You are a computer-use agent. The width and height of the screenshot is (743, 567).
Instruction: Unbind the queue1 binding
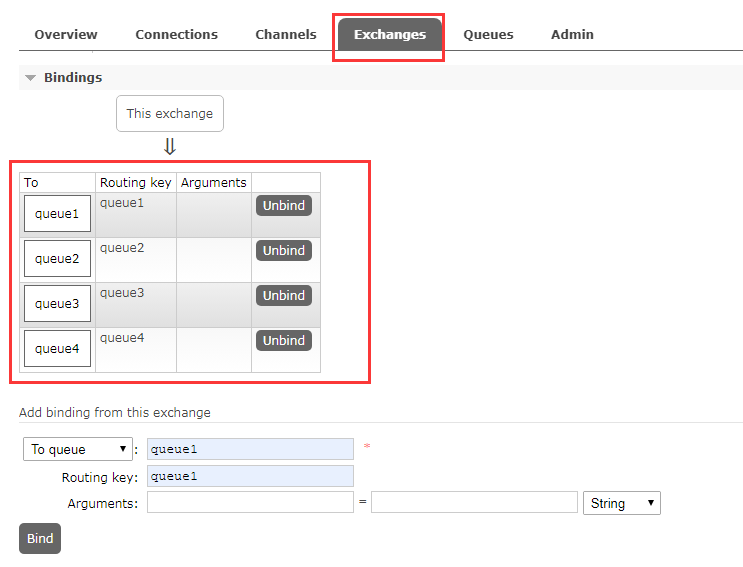(x=284, y=206)
